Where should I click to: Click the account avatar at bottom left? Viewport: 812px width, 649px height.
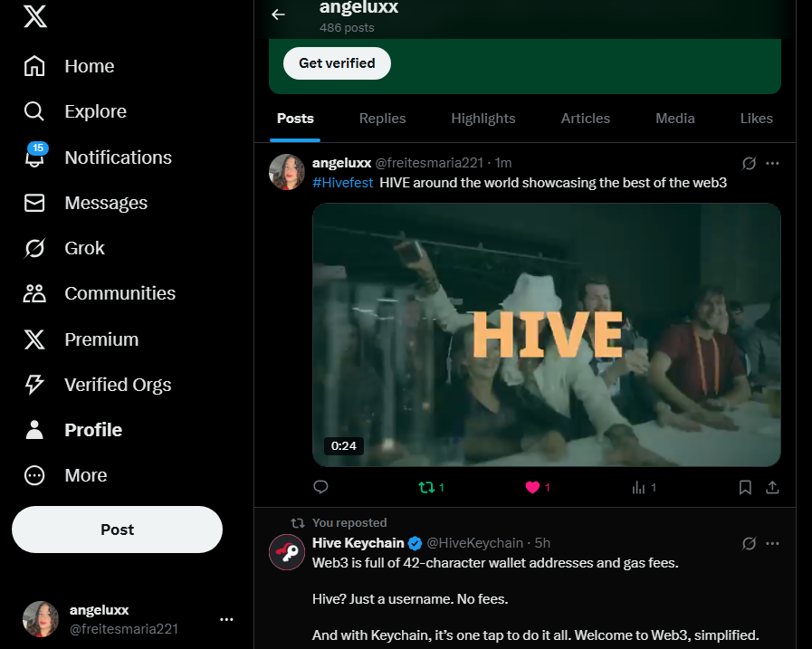point(41,619)
